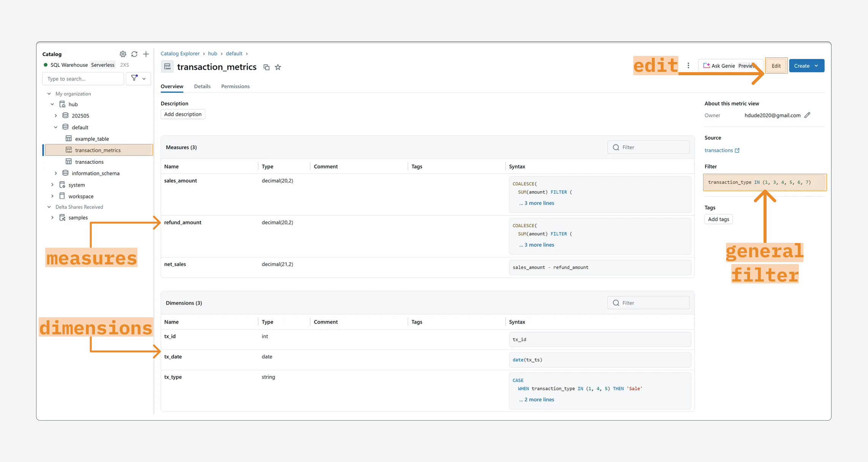Open the Create dropdown button
868x462 pixels.
click(806, 66)
